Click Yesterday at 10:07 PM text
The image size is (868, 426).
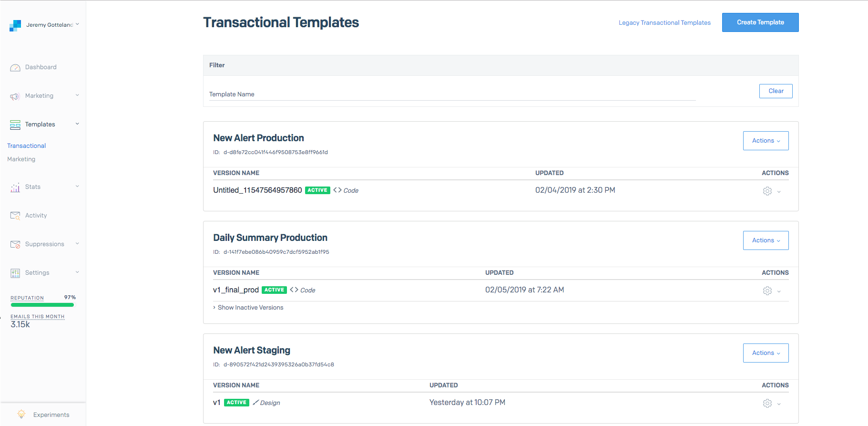tap(467, 403)
